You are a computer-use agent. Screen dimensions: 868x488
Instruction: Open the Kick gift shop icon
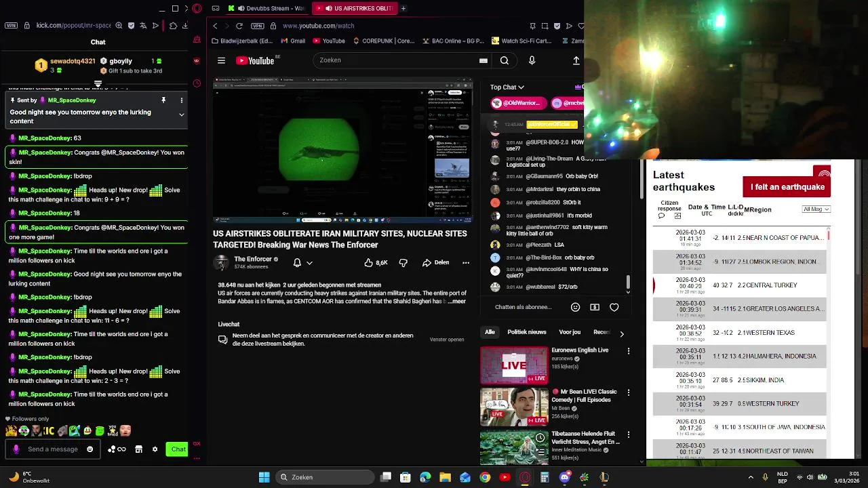click(138, 449)
